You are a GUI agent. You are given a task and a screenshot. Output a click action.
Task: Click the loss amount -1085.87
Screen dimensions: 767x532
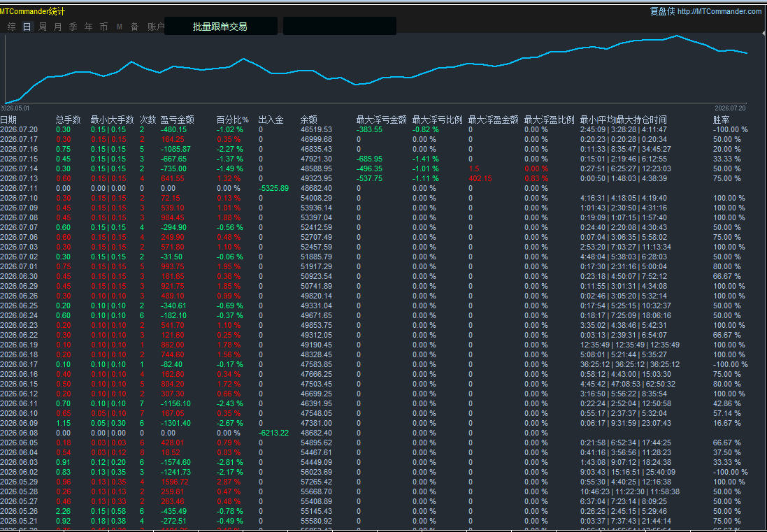click(x=175, y=149)
